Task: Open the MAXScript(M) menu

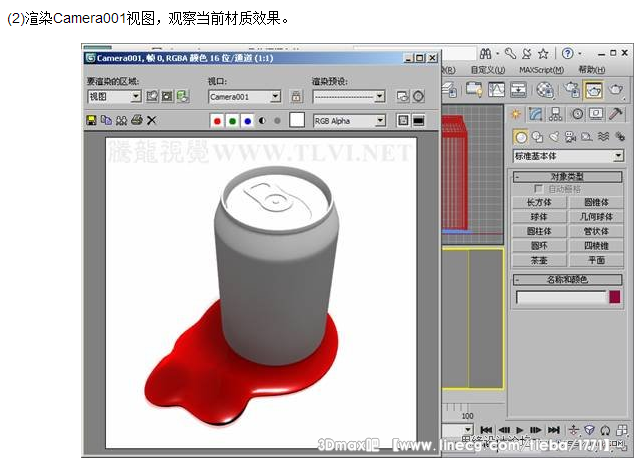Action: point(542,70)
